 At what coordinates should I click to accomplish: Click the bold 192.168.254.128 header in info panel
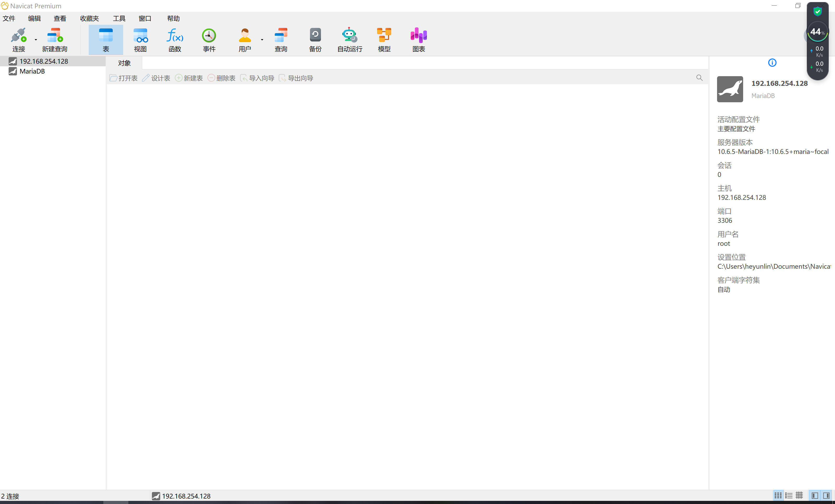coord(780,83)
